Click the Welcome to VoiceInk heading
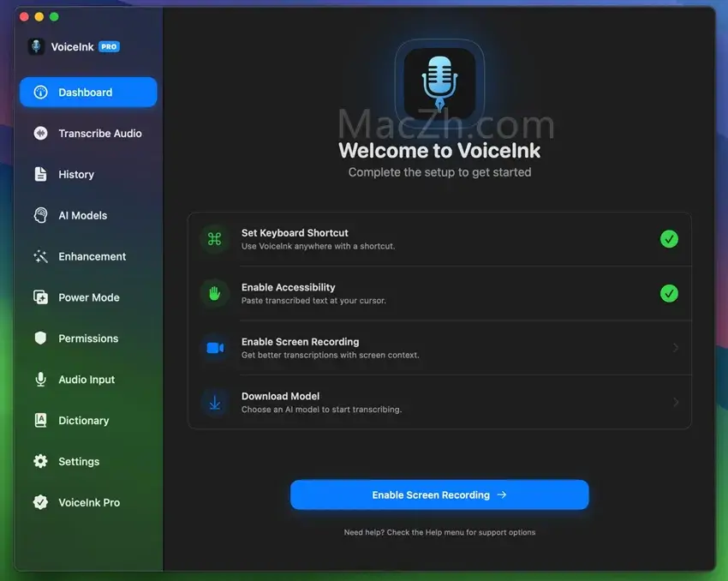This screenshot has height=581, width=728. [439, 151]
